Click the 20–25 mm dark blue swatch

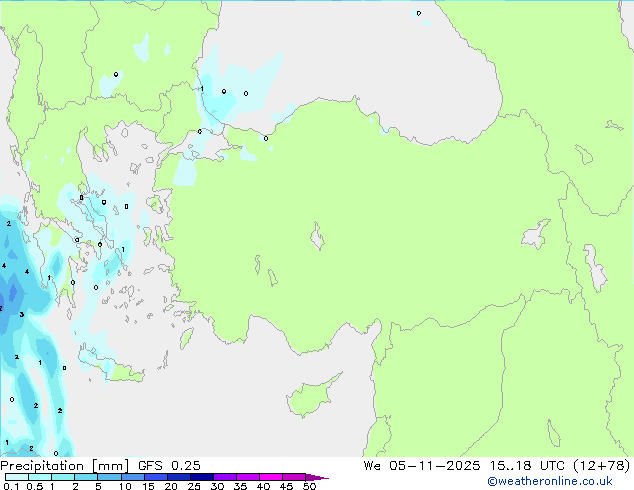click(x=179, y=477)
